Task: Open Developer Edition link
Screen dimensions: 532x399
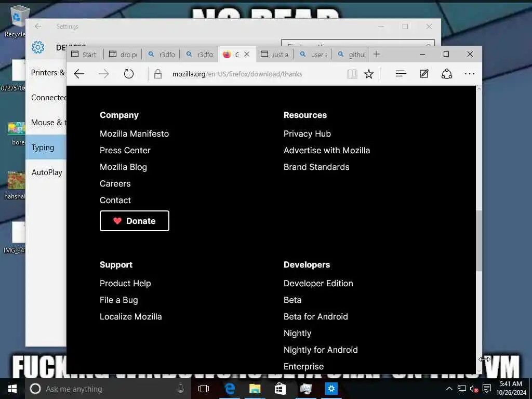Action: tap(318, 283)
